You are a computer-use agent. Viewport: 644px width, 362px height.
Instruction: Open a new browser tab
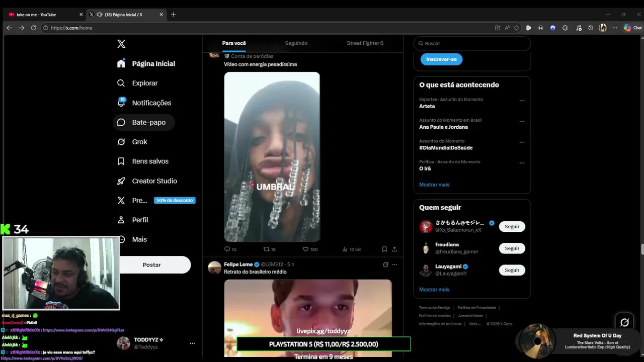click(173, 15)
